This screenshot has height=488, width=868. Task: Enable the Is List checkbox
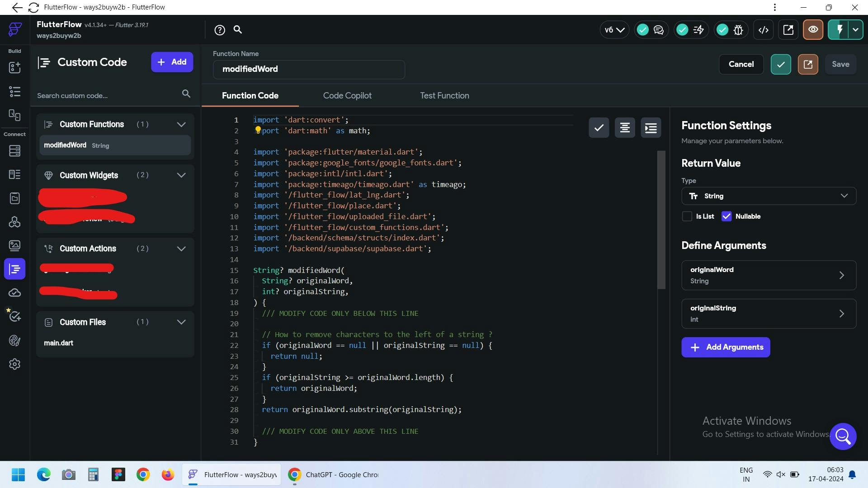pyautogui.click(x=687, y=216)
